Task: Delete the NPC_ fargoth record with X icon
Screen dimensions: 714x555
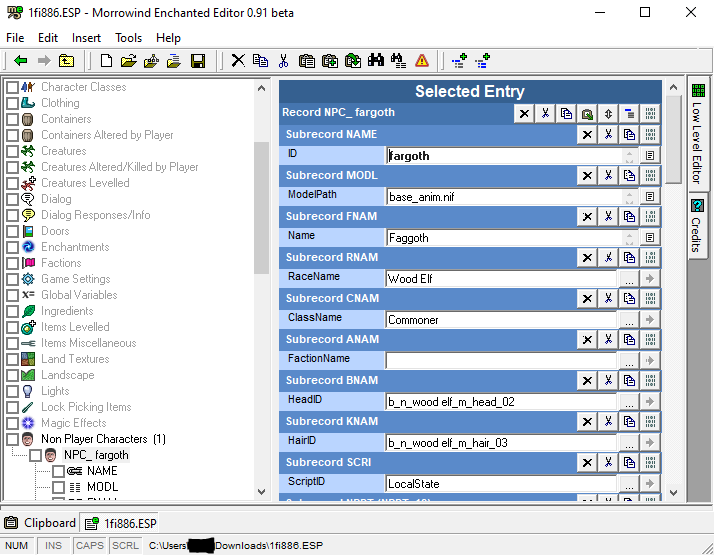Action: (x=524, y=114)
